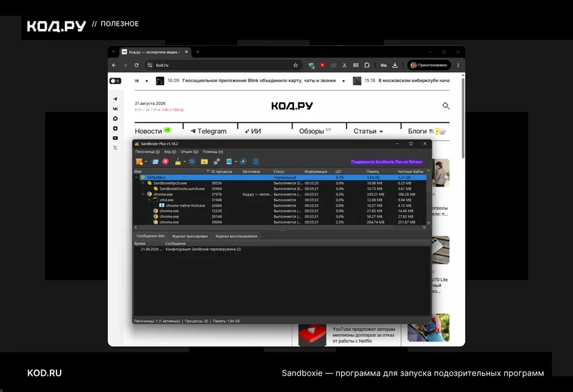This screenshot has height=392, width=573.
Task: Click the circular refresh target icon
Action: tap(243, 162)
